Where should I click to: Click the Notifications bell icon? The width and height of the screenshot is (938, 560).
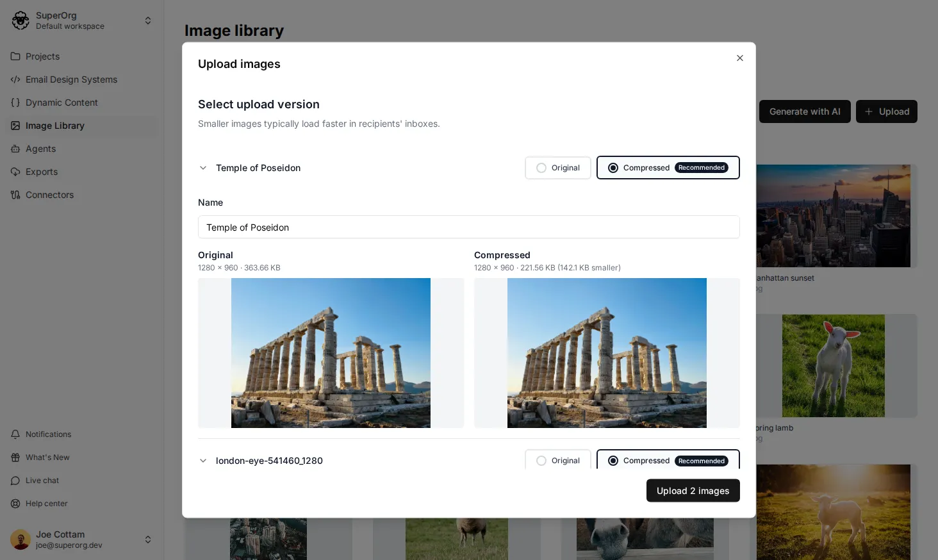point(15,434)
